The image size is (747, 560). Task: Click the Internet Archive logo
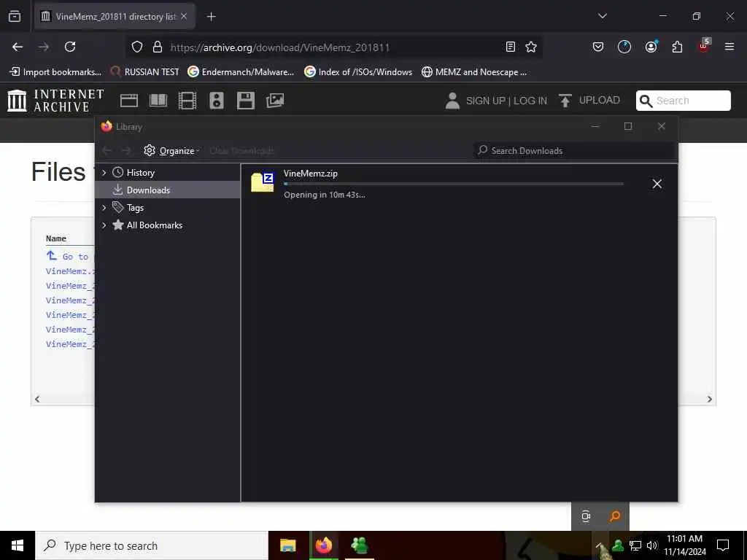coord(55,101)
